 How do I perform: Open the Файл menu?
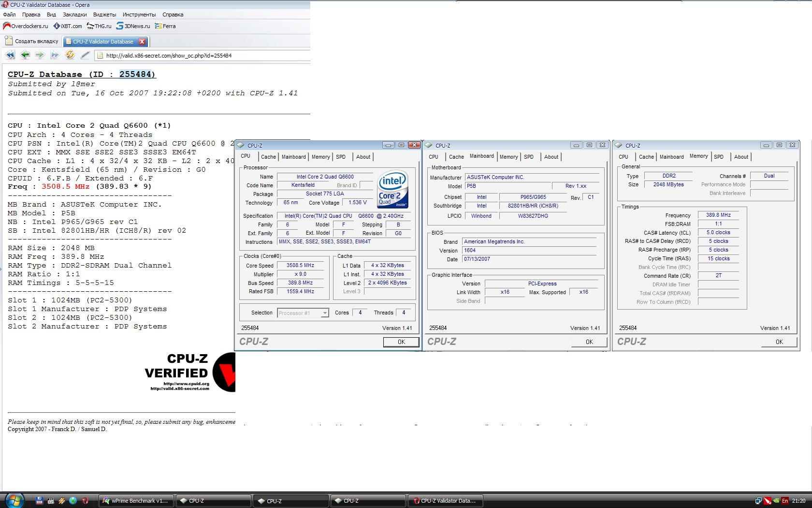coord(9,15)
